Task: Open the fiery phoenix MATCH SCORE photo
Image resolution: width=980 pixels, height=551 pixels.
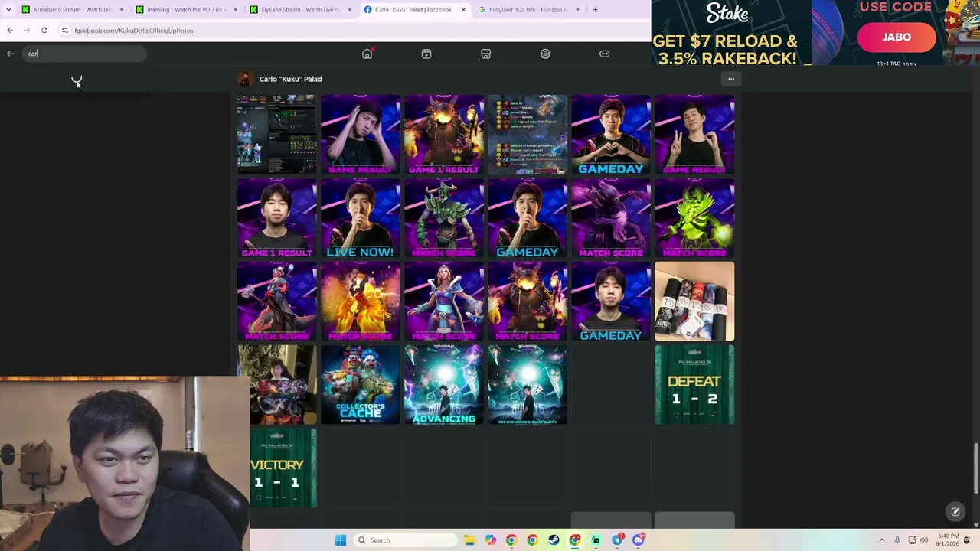Action: pos(360,302)
